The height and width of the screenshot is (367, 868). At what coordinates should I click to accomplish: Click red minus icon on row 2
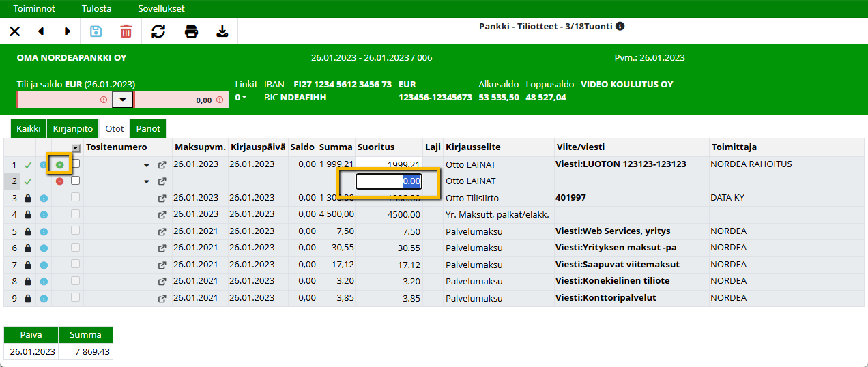60,181
